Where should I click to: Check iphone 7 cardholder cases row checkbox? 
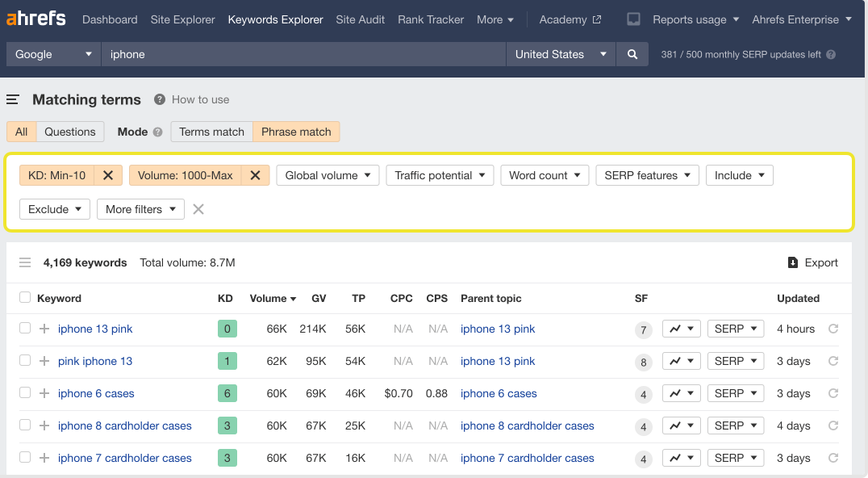tap(25, 457)
